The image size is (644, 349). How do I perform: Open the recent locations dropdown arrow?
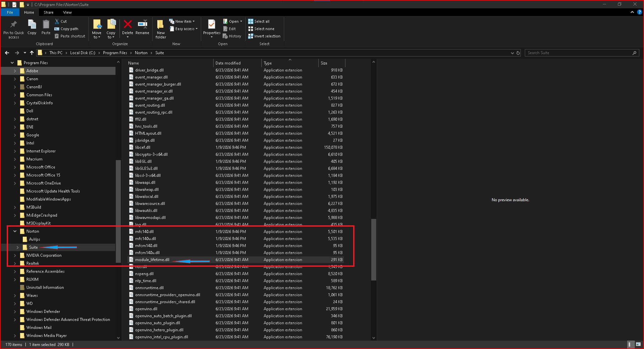[25, 53]
